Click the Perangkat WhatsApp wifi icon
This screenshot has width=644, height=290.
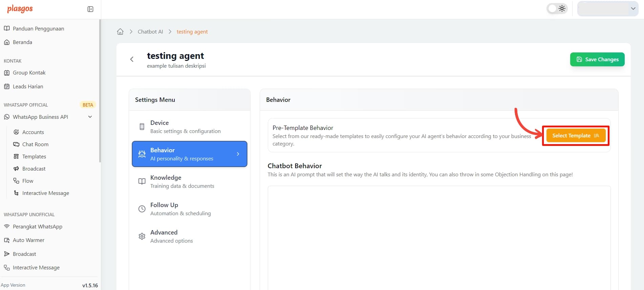[x=7, y=226]
